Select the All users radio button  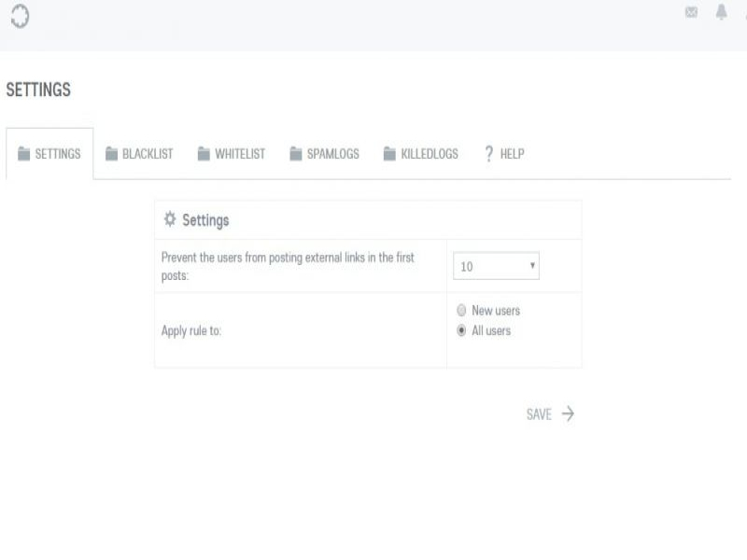point(461,330)
